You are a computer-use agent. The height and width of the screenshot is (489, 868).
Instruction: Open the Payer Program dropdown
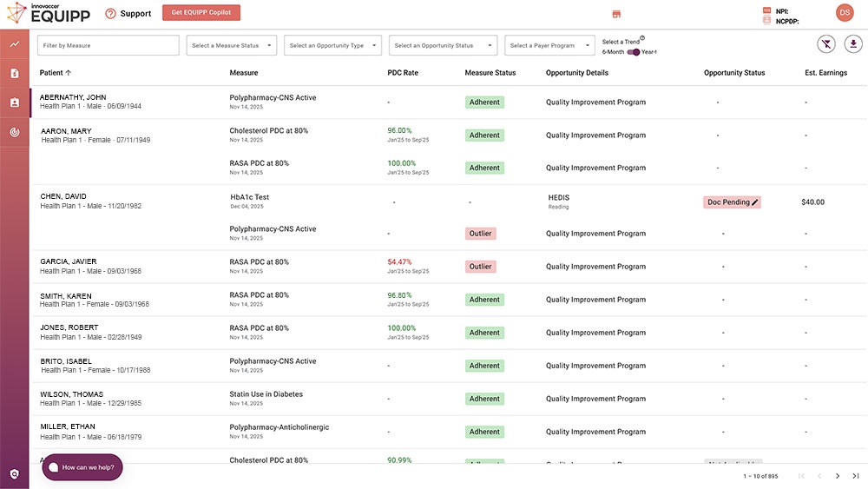click(x=549, y=45)
